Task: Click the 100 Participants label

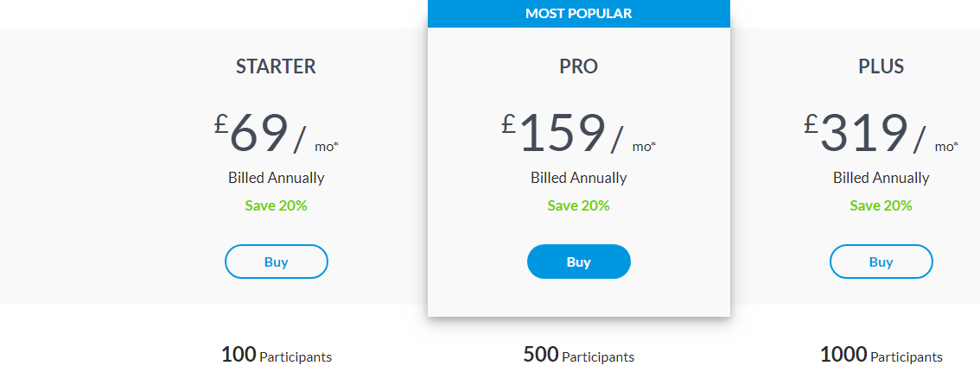Action: [277, 355]
